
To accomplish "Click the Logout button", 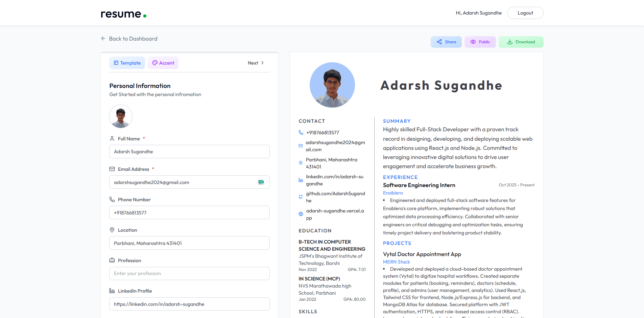I will coord(525,13).
